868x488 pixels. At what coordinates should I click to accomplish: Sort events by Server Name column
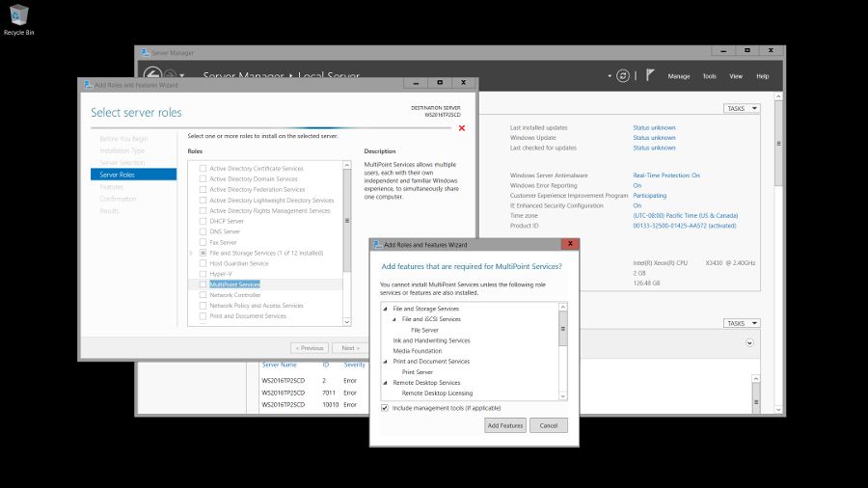279,365
